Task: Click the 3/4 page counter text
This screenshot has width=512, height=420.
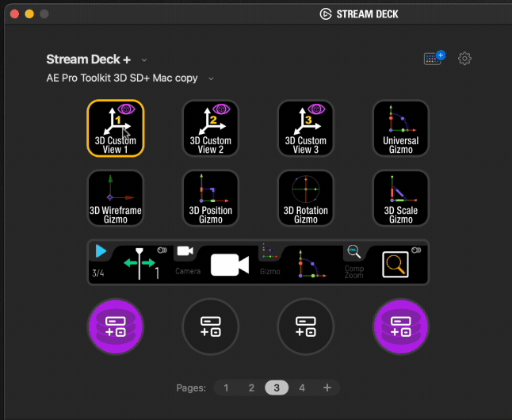Action: pyautogui.click(x=98, y=273)
